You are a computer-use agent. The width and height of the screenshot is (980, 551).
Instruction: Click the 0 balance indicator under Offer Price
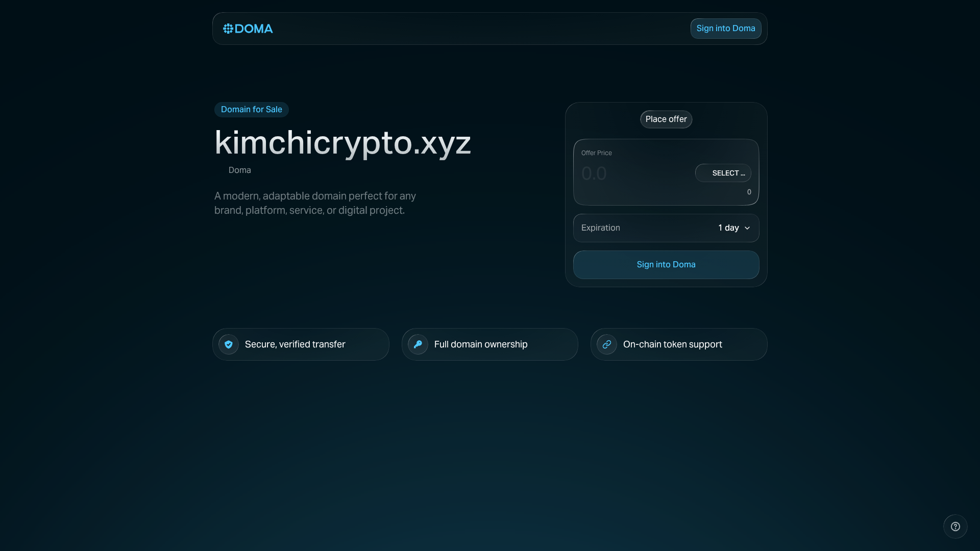(x=748, y=192)
